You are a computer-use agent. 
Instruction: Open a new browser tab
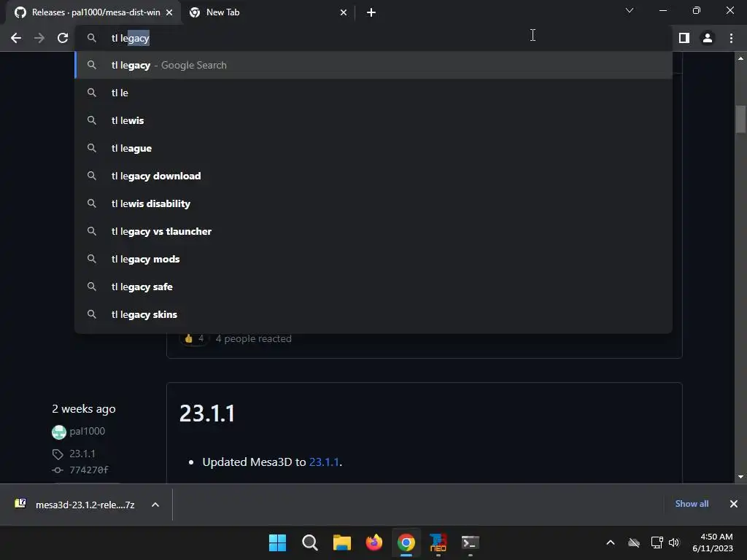tap(371, 12)
